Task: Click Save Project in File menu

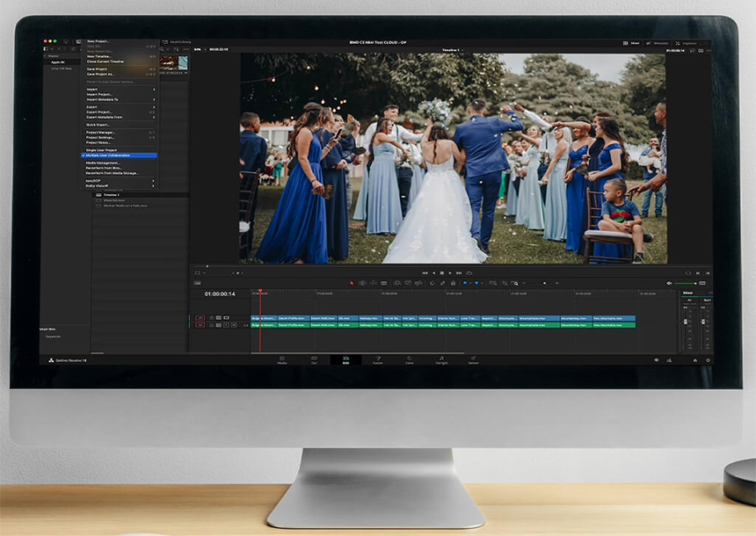Action: point(98,69)
